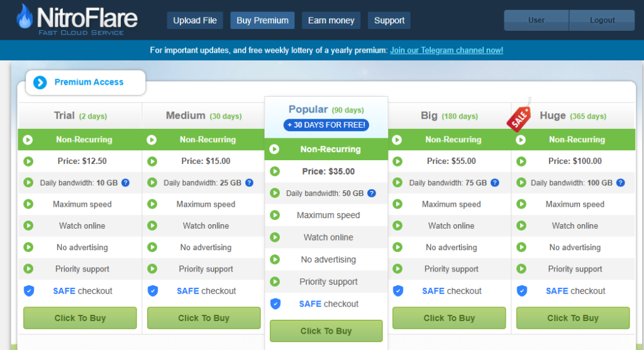644x350 pixels.
Task: Open the User account button
Action: click(536, 20)
